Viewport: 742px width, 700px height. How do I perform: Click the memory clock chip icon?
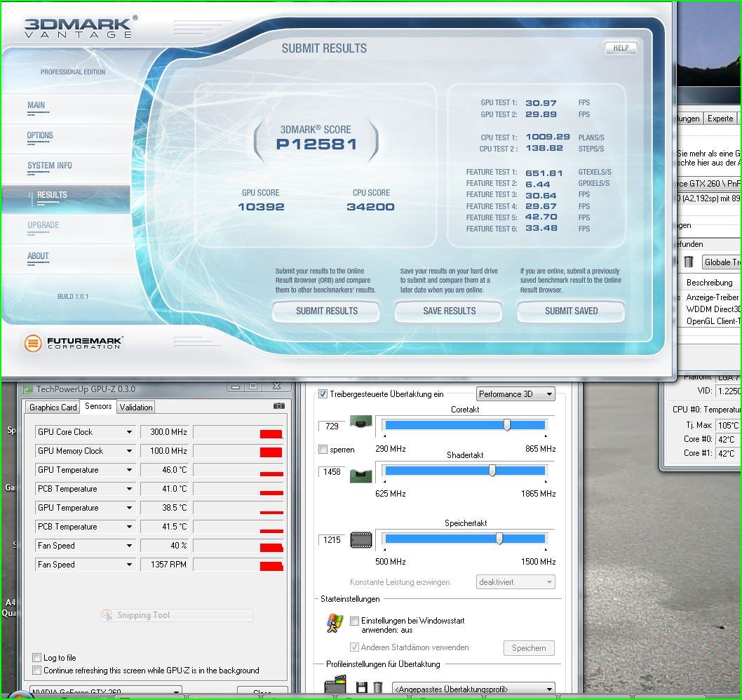click(x=360, y=539)
